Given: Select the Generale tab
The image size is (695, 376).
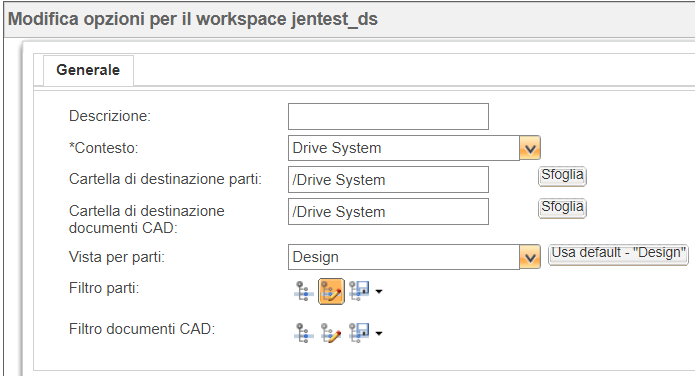Looking at the screenshot, I should pos(88,70).
